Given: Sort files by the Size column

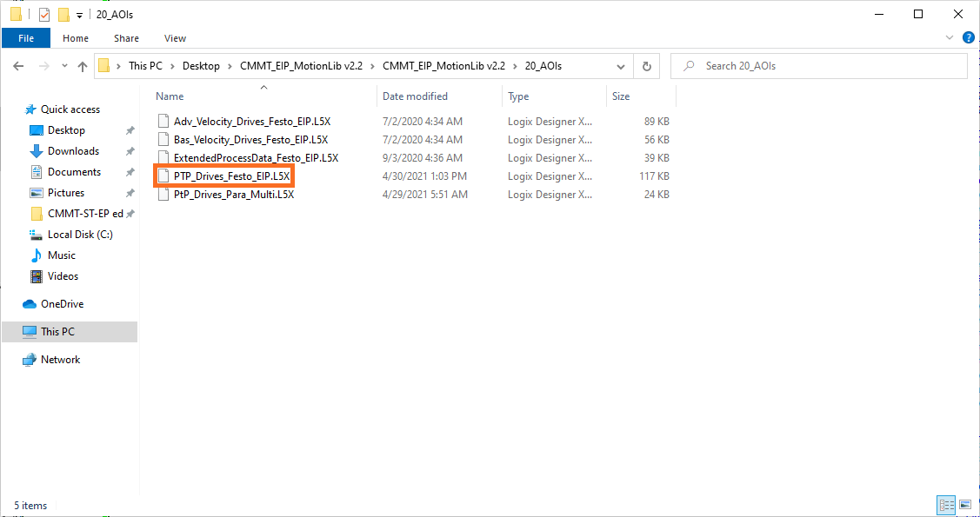Looking at the screenshot, I should pyautogui.click(x=621, y=96).
